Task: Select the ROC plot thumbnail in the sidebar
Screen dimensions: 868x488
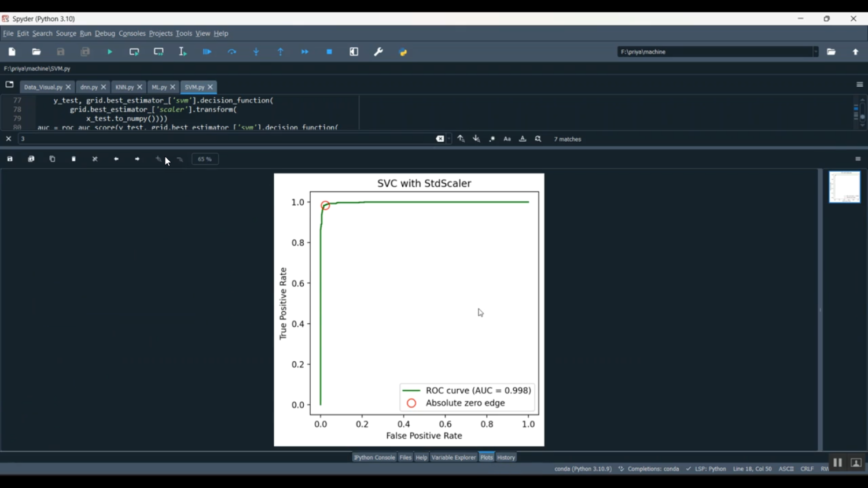Action: (x=844, y=187)
